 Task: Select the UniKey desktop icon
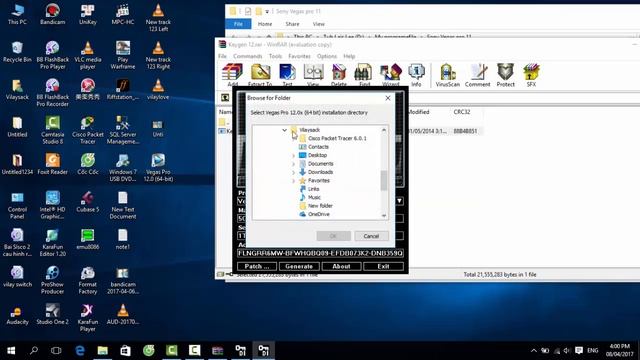(87, 14)
